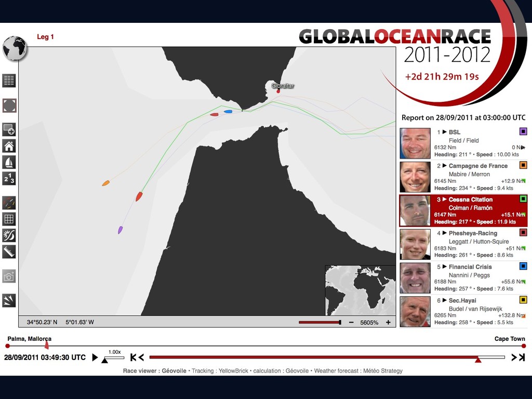Toggle the map grid overlay icon
Image resolution: width=532 pixels, height=399 pixels.
click(x=9, y=219)
